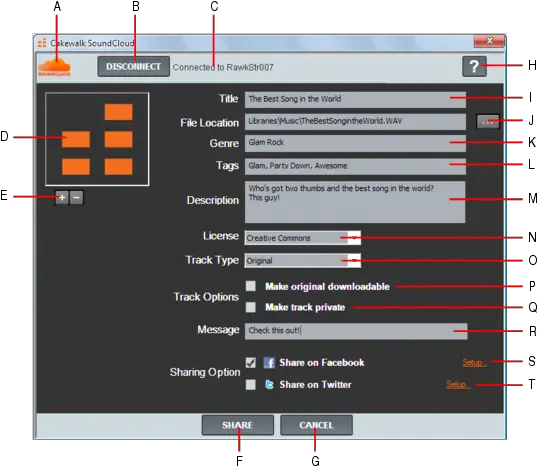Click into the Message field
This screenshot has height=466, width=537.
[x=356, y=331]
